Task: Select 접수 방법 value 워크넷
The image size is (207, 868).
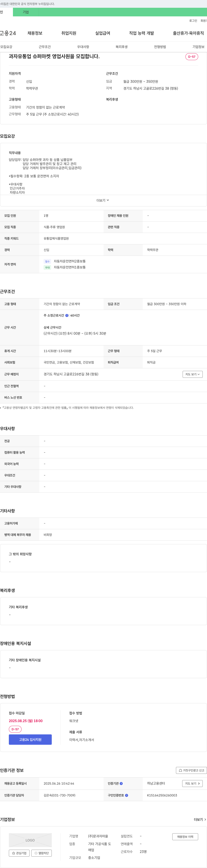Action: [x=74, y=721]
